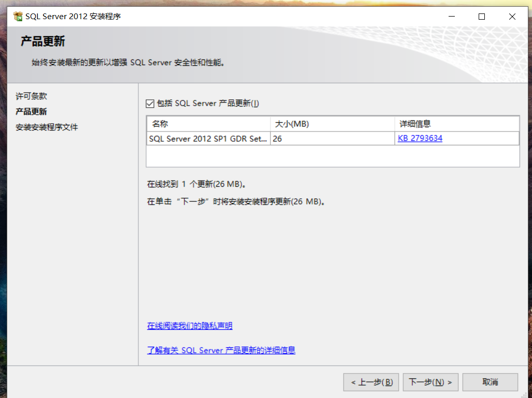532x398 pixels.
Task: Click the SQL Server setup title bar icon
Action: pos(18,16)
